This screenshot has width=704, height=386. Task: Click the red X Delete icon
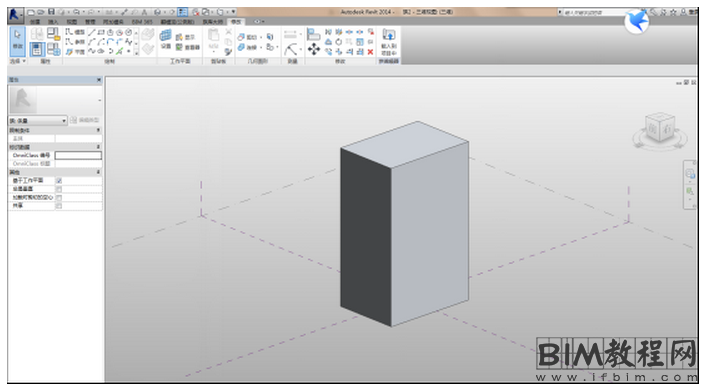(370, 52)
